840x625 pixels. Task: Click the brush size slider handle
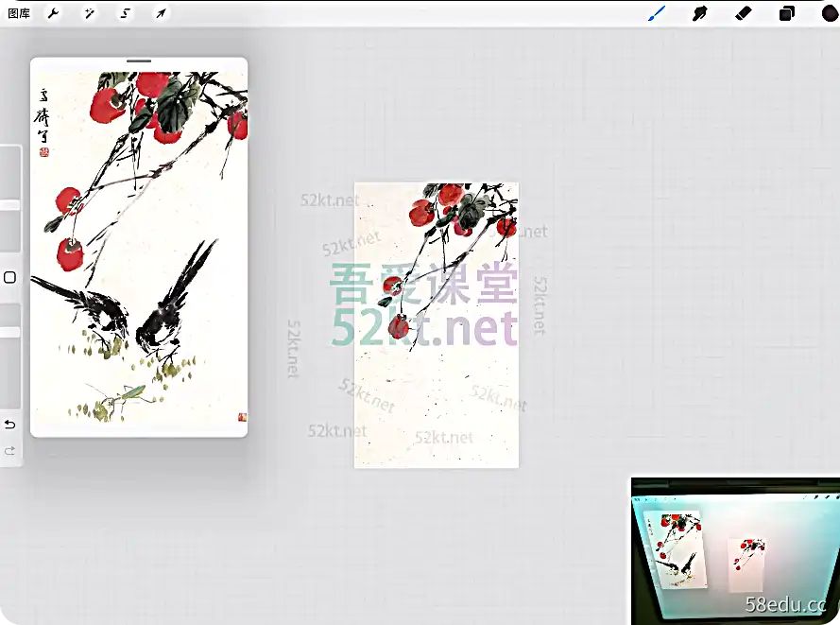[10, 205]
